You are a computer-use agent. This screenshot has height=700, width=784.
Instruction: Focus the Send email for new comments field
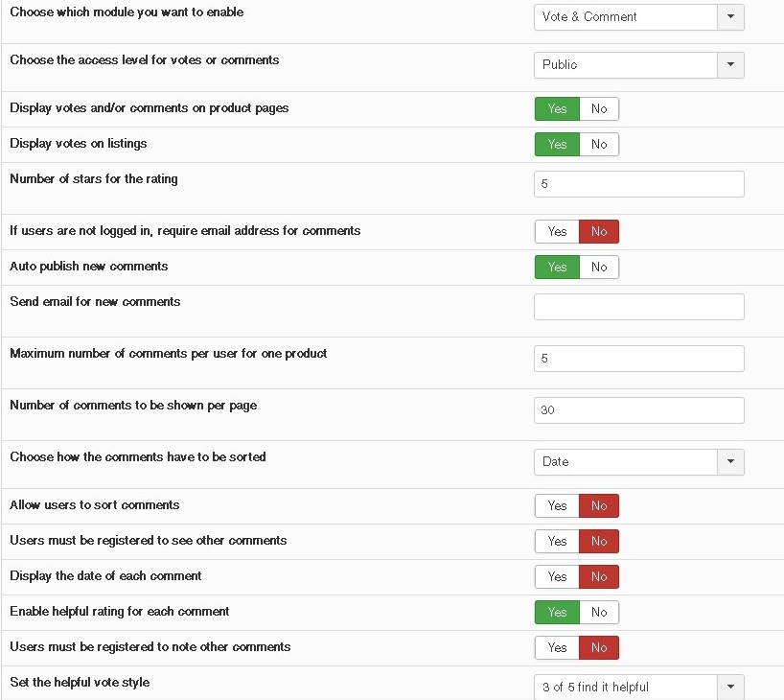[x=638, y=307]
